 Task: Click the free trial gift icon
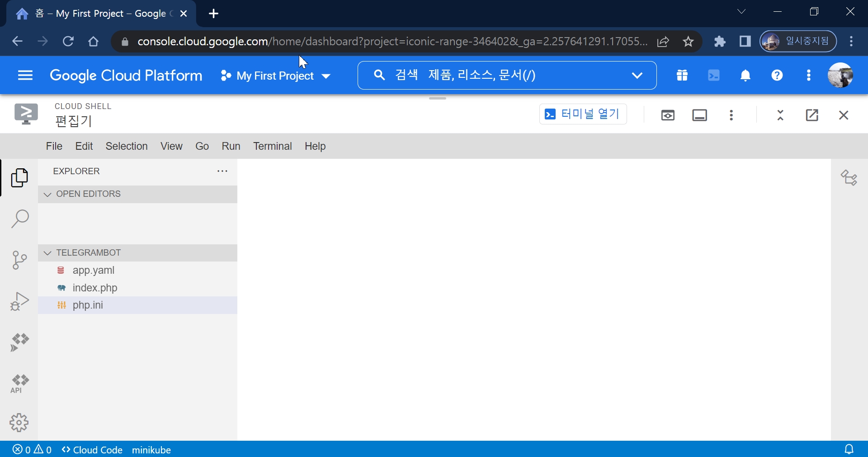[682, 75]
